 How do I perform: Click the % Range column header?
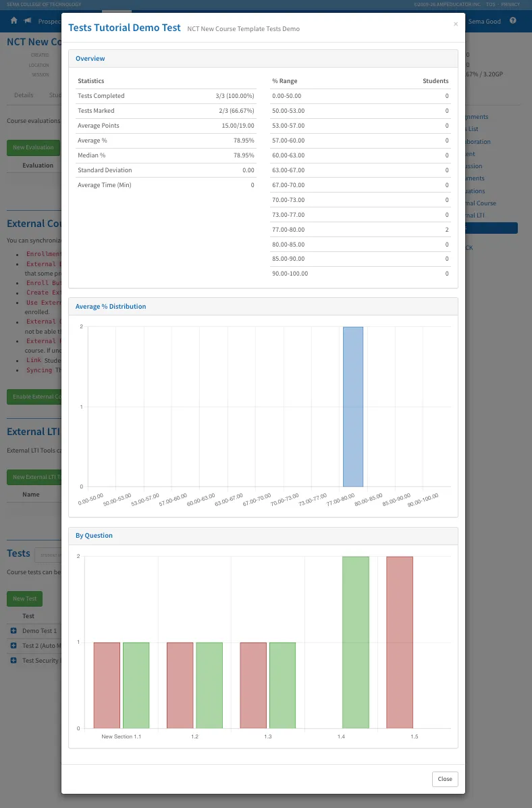285,81
